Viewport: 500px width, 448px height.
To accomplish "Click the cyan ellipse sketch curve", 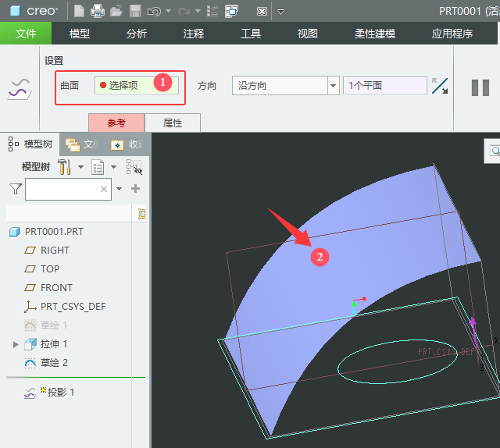I will (x=398, y=361).
